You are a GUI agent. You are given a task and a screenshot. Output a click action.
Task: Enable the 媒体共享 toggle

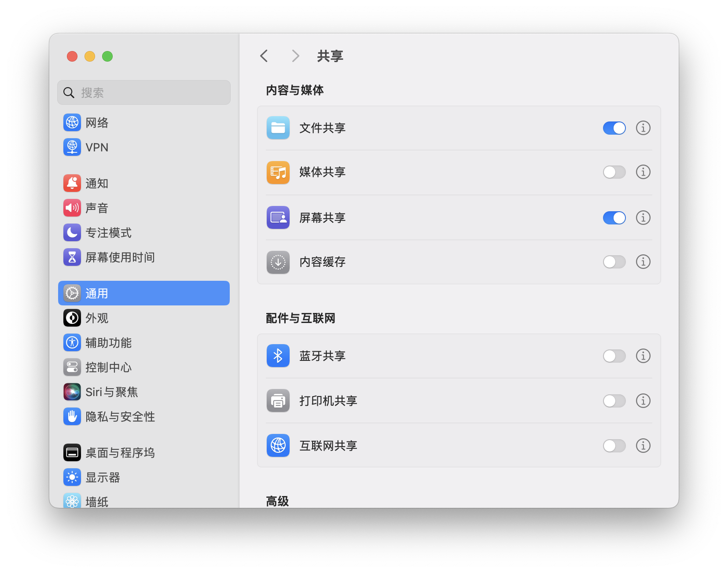(x=614, y=172)
